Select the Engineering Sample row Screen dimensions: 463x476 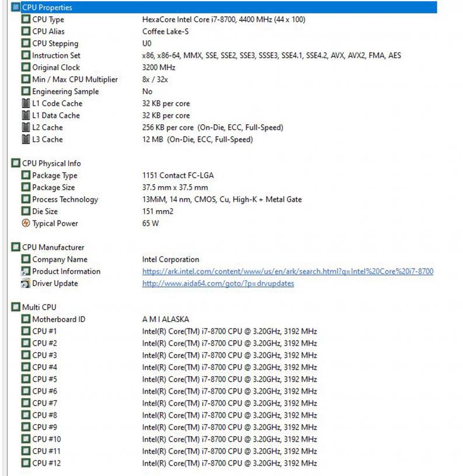pos(224,92)
